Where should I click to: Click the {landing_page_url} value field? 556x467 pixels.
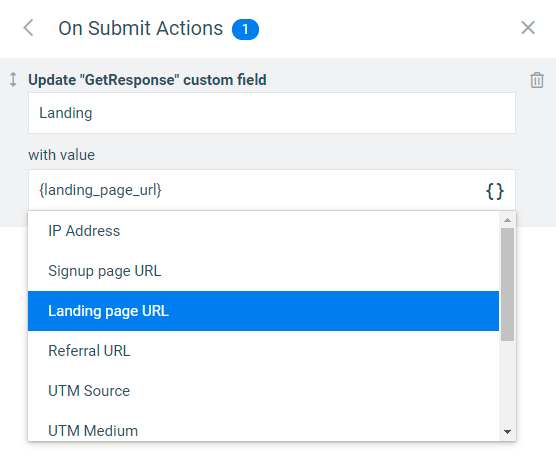click(272, 190)
